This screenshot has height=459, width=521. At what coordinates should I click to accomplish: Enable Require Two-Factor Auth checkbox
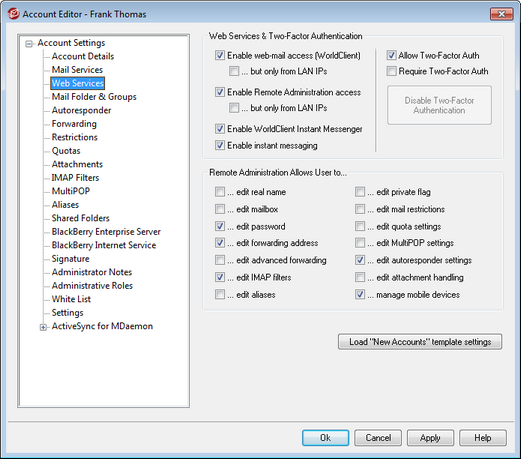coord(391,71)
